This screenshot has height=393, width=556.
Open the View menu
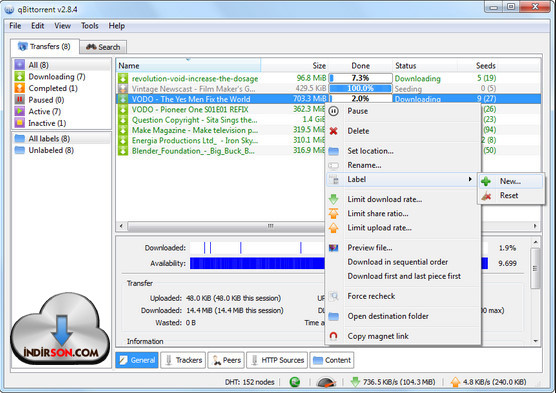tap(62, 26)
